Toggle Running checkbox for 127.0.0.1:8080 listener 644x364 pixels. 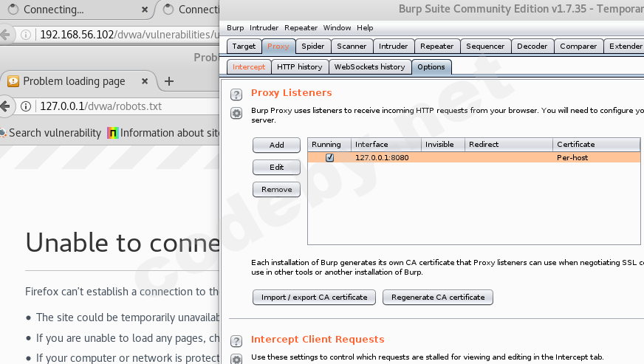click(x=329, y=157)
